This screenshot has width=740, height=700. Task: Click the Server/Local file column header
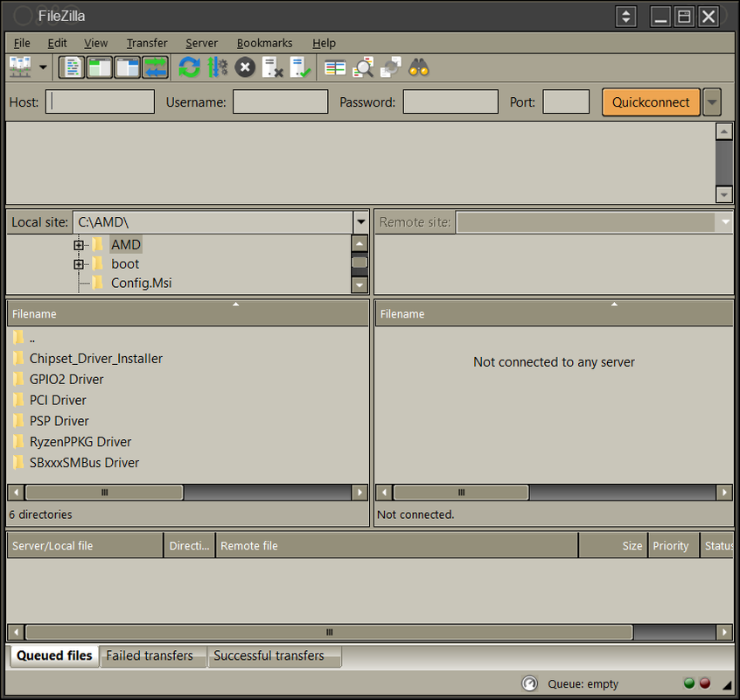[x=86, y=546]
